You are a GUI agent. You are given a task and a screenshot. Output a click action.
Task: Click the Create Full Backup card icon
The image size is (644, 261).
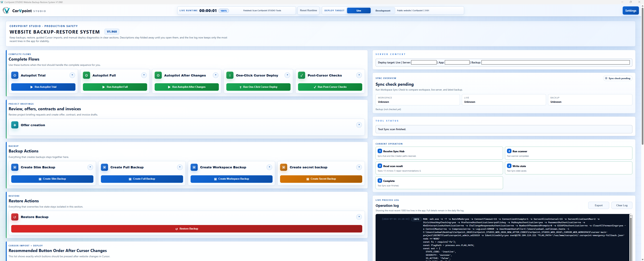(x=104, y=167)
